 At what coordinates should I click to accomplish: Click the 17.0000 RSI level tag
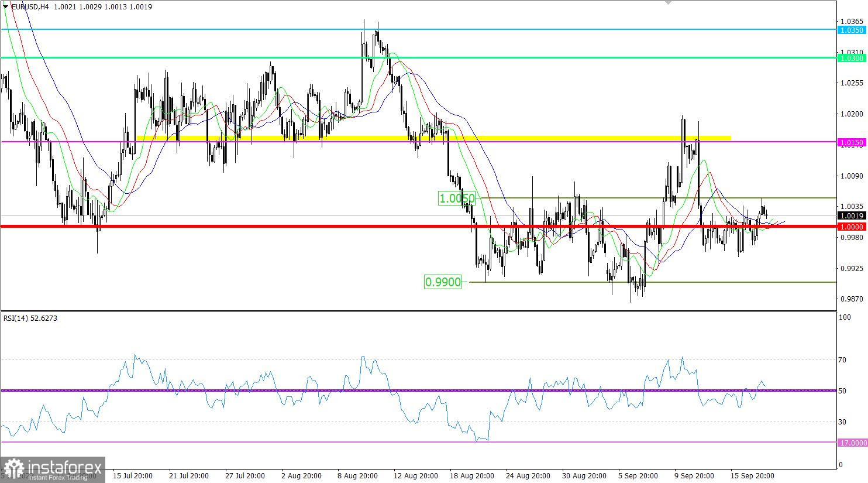point(853,443)
